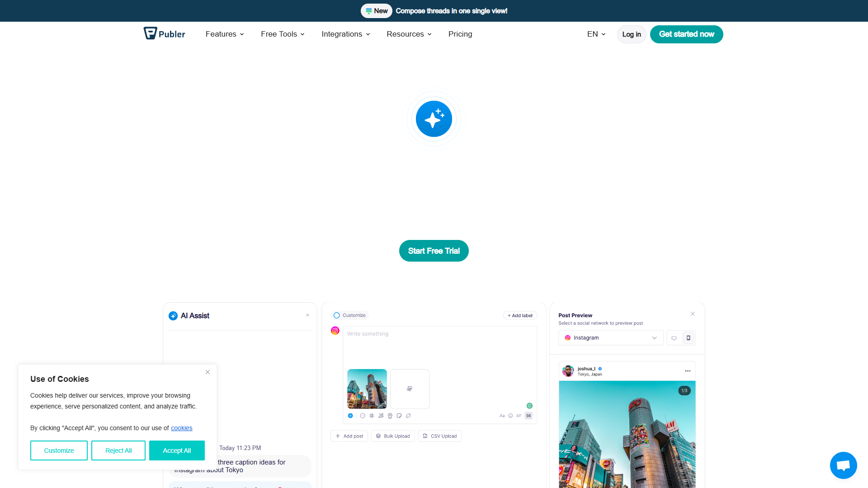Click the Add label button
This screenshot has width=868, height=488.
click(520, 315)
